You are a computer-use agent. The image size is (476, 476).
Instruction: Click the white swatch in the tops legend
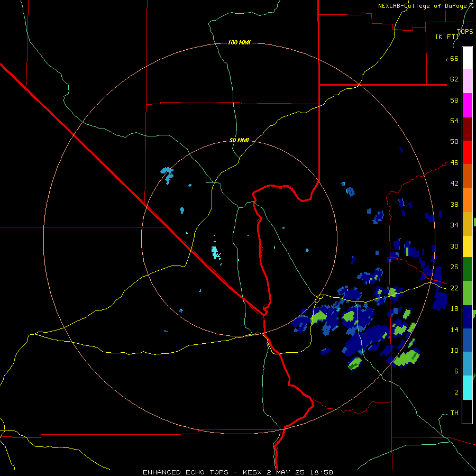(467, 58)
